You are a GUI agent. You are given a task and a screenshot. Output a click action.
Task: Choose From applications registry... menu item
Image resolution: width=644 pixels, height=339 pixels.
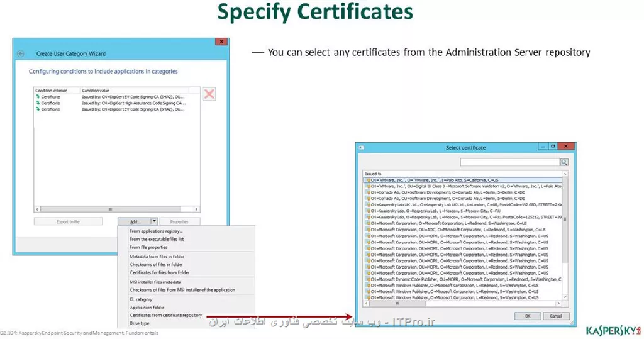point(156,231)
